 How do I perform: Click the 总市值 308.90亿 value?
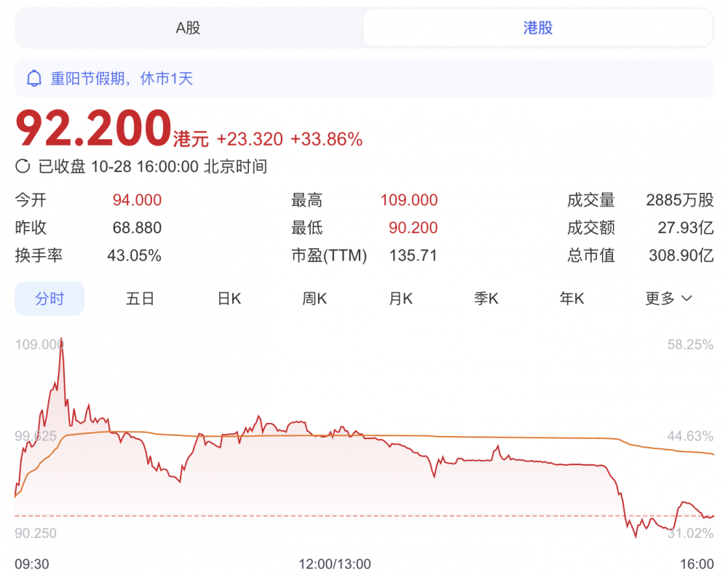tap(681, 255)
